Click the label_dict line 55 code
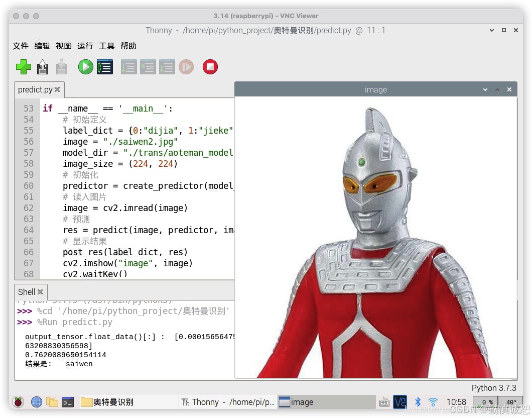The height and width of the screenshot is (418, 532). (148, 131)
